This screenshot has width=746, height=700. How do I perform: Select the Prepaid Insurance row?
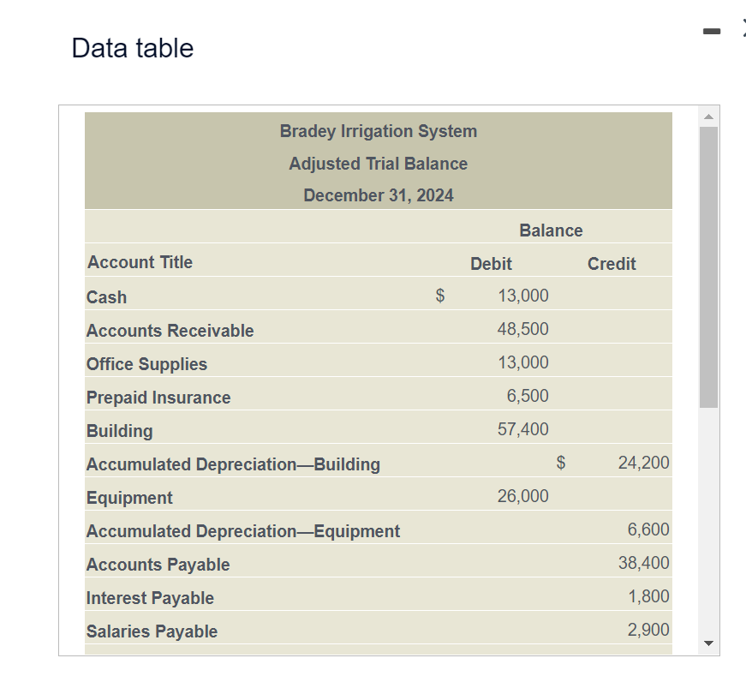click(158, 397)
